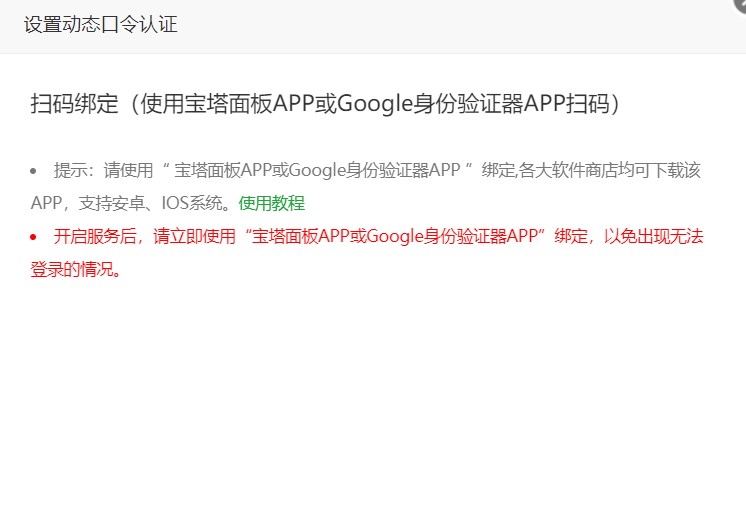Click the red 开启服务后 warning text
The width and height of the screenshot is (746, 511).
366,253
